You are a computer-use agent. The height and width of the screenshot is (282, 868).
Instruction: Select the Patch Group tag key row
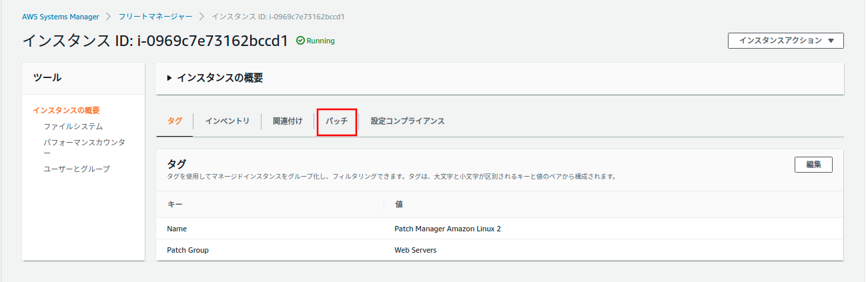click(x=187, y=250)
